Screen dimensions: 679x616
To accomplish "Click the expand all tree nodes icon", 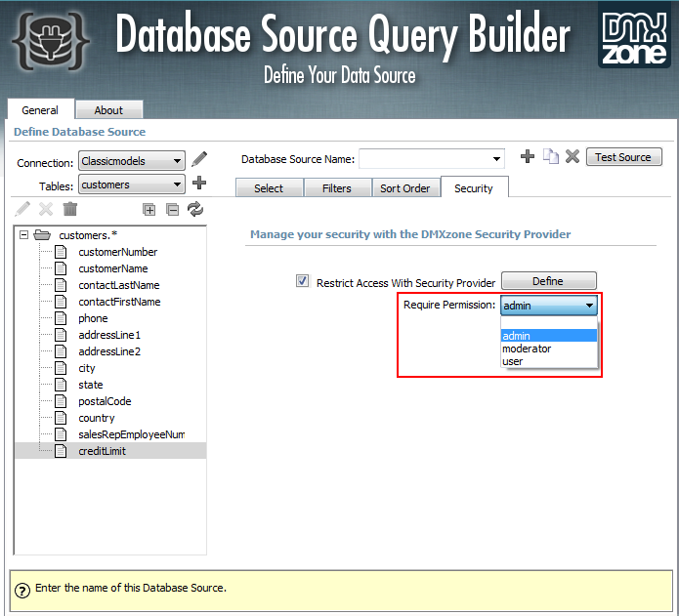I will pos(149,210).
